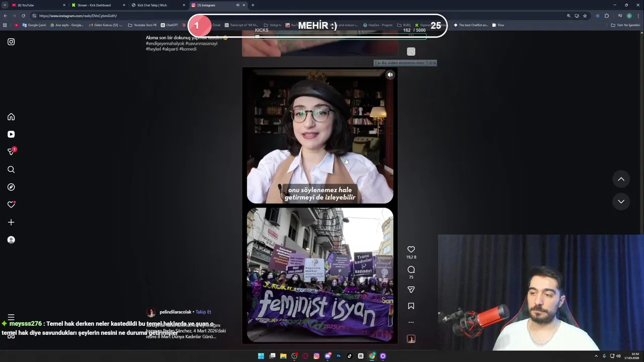Viewport: 644px width, 362px height.
Task: Open browser extensions puzzle icon
Action: coord(606,16)
